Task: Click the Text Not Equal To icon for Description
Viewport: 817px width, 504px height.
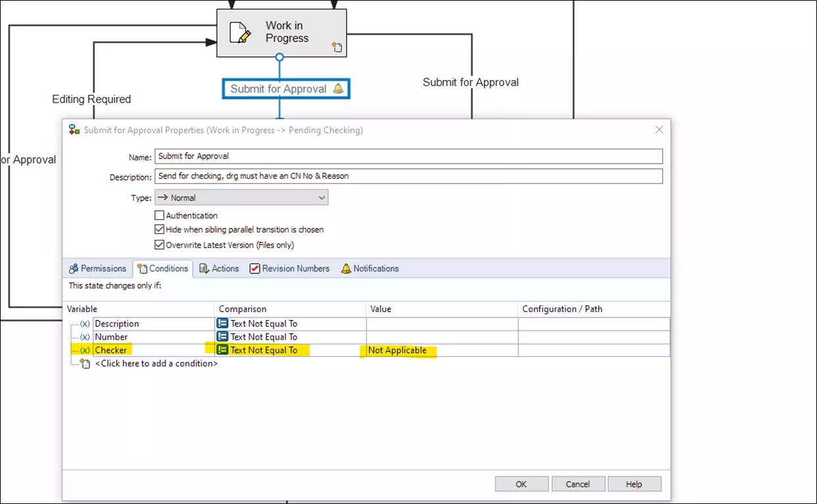Action: 223,323
